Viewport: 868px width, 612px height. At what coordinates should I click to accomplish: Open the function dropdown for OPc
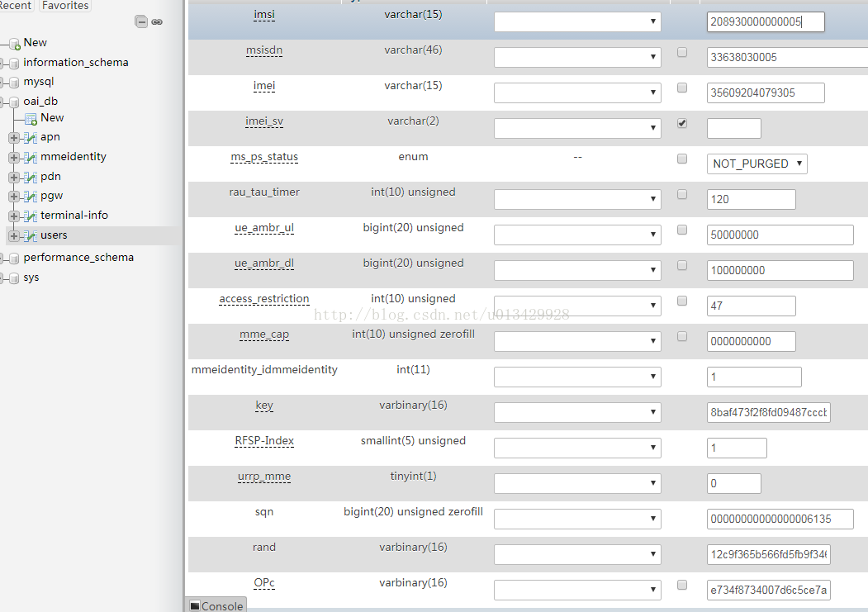[577, 590]
